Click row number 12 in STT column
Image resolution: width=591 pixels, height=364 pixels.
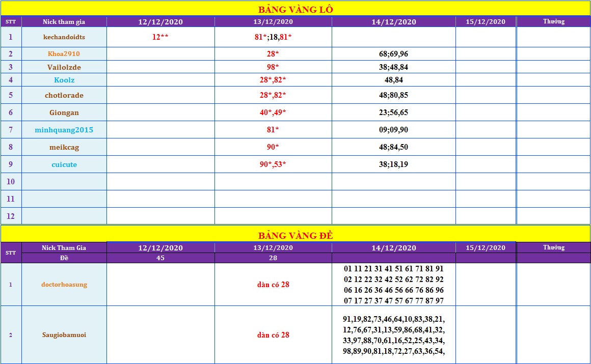(x=11, y=216)
